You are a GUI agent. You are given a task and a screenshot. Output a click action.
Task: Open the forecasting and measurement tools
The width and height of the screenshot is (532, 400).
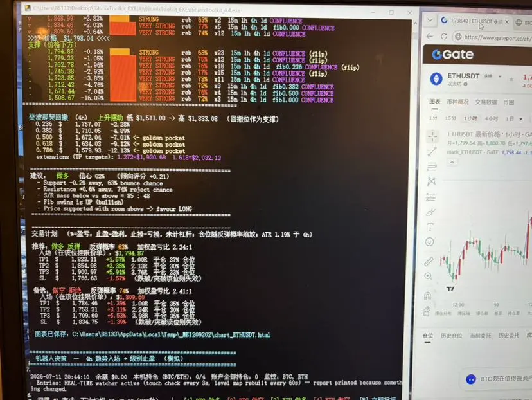430,197
